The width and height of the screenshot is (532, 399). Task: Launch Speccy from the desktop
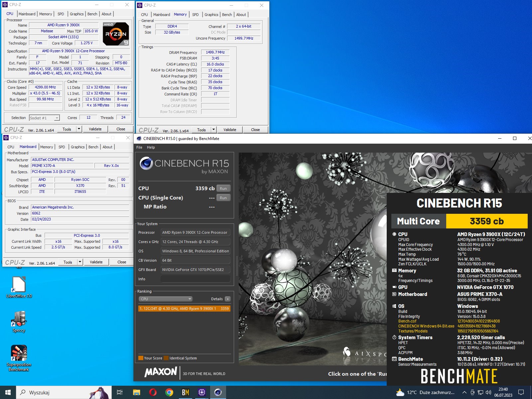click(x=19, y=322)
